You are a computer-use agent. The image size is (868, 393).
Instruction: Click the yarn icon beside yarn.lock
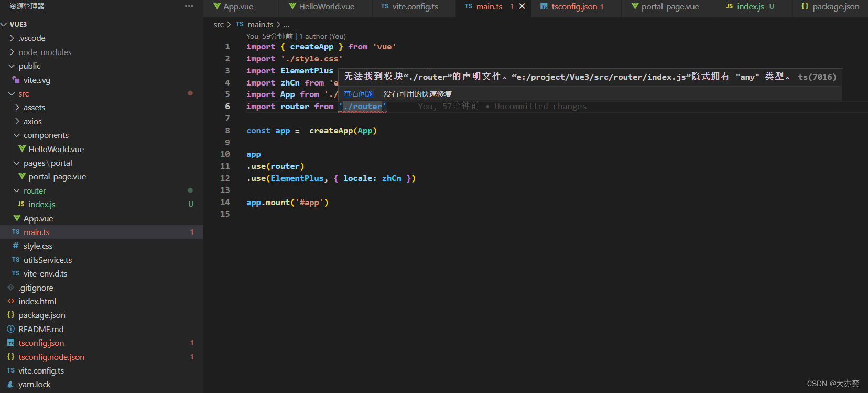pyautogui.click(x=10, y=384)
